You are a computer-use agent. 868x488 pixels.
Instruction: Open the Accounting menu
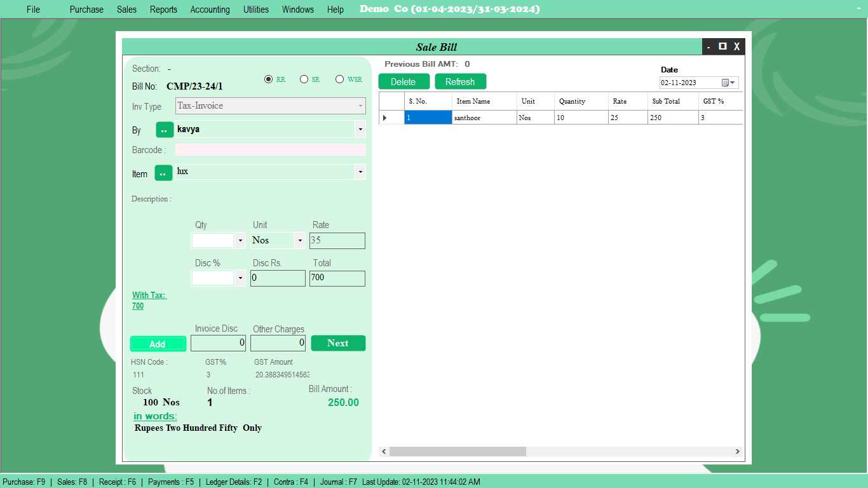pos(210,9)
